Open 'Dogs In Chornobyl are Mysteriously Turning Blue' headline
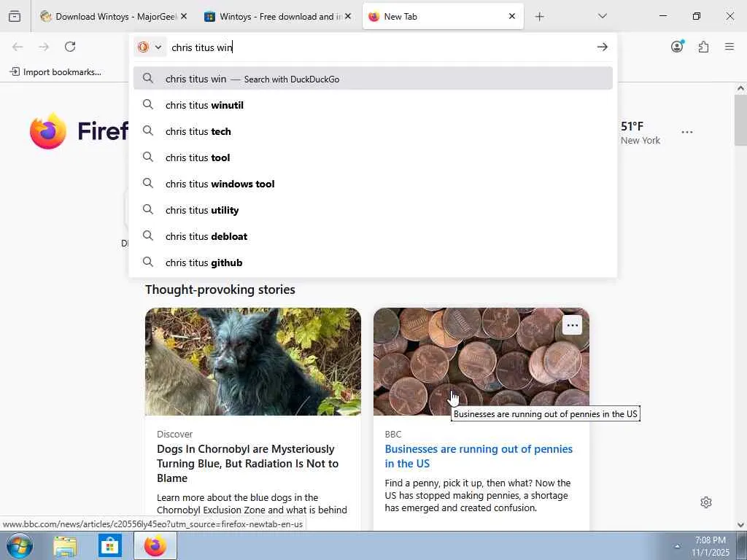Screen dimensions: 747x560 [248, 463]
